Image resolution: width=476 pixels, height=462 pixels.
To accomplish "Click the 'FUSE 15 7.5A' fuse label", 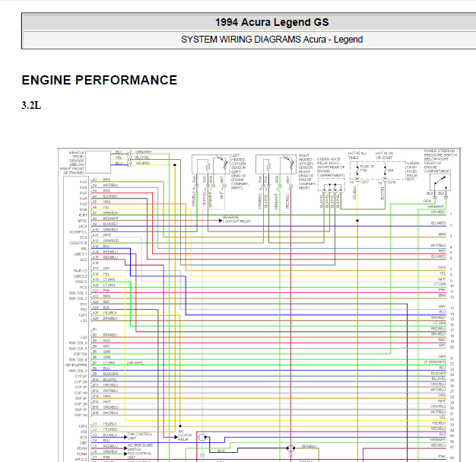I will tap(367, 169).
